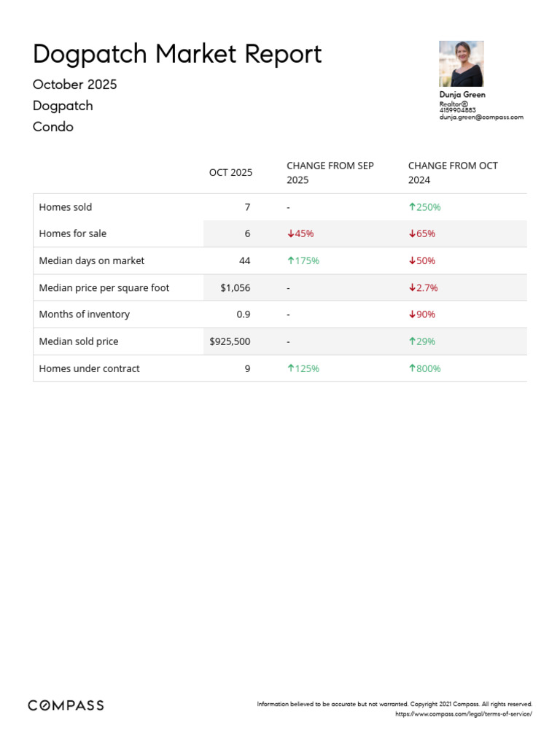Click the Homes under contract row label
The image size is (560, 747).
point(89,368)
